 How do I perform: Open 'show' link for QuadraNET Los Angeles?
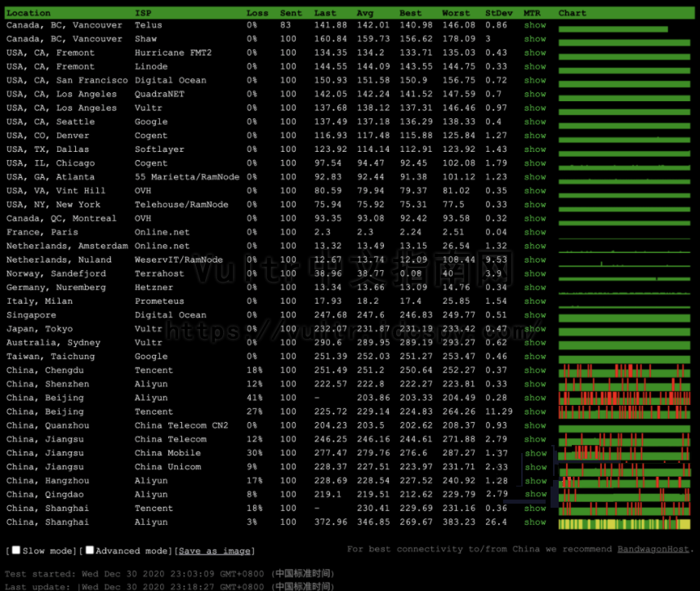535,94
